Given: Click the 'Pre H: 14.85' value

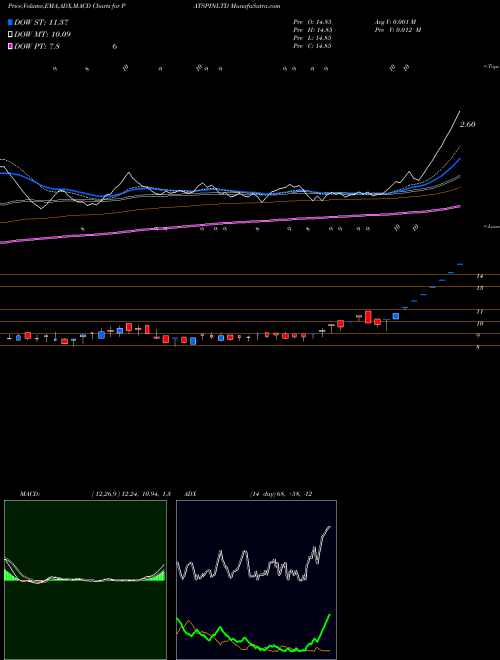Looking at the screenshot, I should [x=312, y=30].
